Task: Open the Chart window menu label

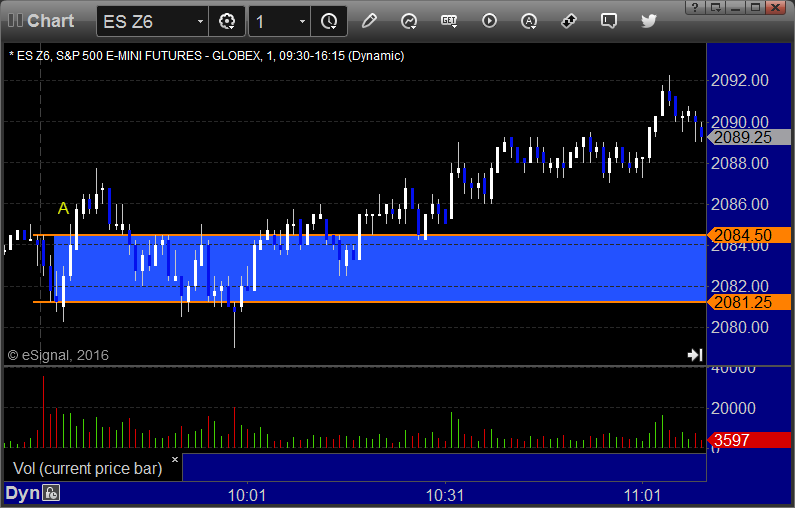Action: click(51, 21)
